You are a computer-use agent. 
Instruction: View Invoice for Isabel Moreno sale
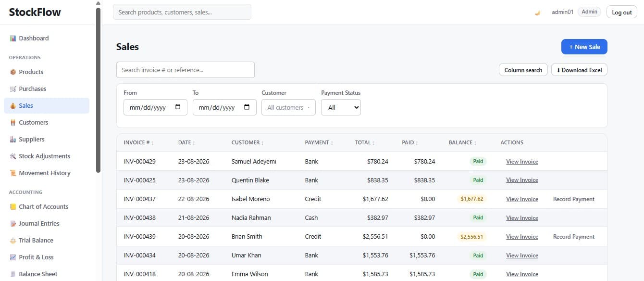click(x=522, y=199)
